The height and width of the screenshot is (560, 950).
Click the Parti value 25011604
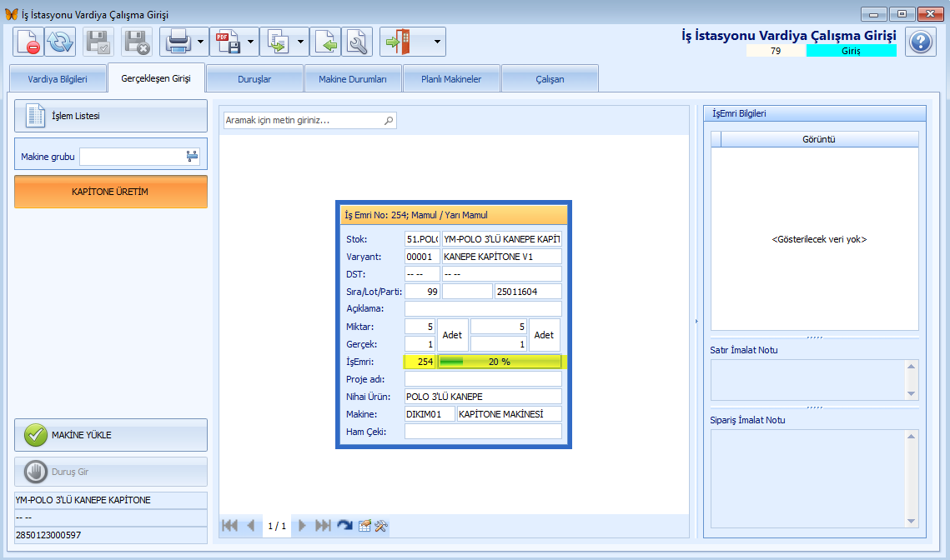[x=528, y=292]
